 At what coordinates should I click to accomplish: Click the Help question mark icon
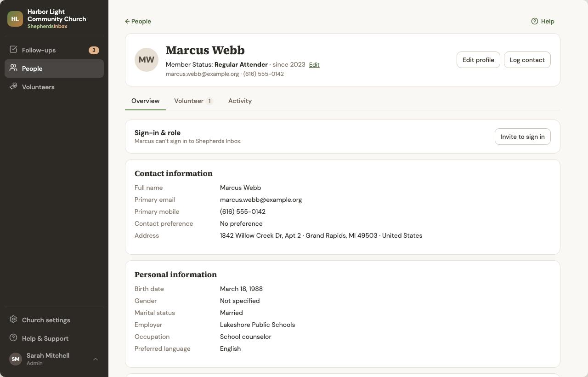pyautogui.click(x=535, y=21)
